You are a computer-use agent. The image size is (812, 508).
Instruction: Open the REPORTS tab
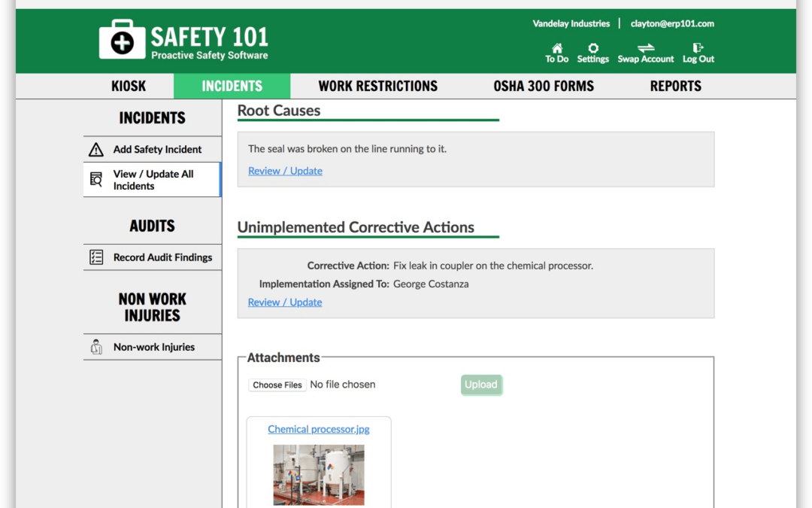(x=676, y=86)
